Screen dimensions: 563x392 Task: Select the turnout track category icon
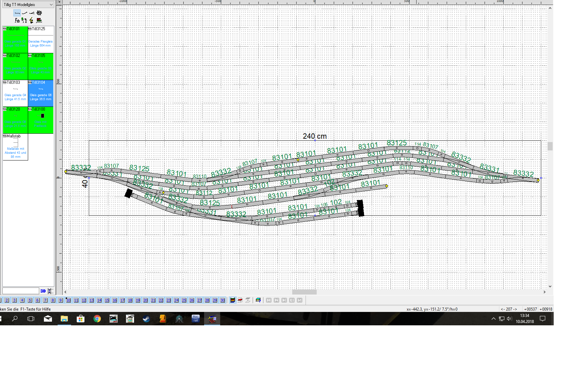[32, 13]
